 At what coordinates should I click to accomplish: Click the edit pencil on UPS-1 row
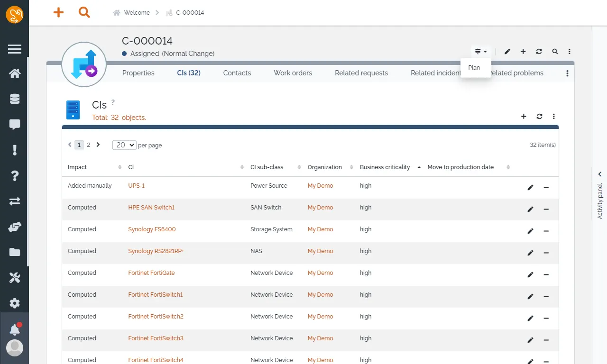pos(530,188)
